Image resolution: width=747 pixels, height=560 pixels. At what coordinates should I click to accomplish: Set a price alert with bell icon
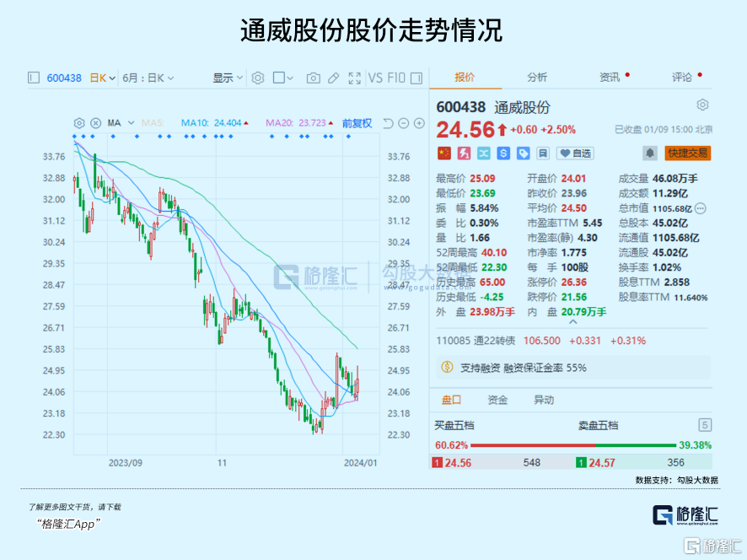pyautogui.click(x=650, y=153)
